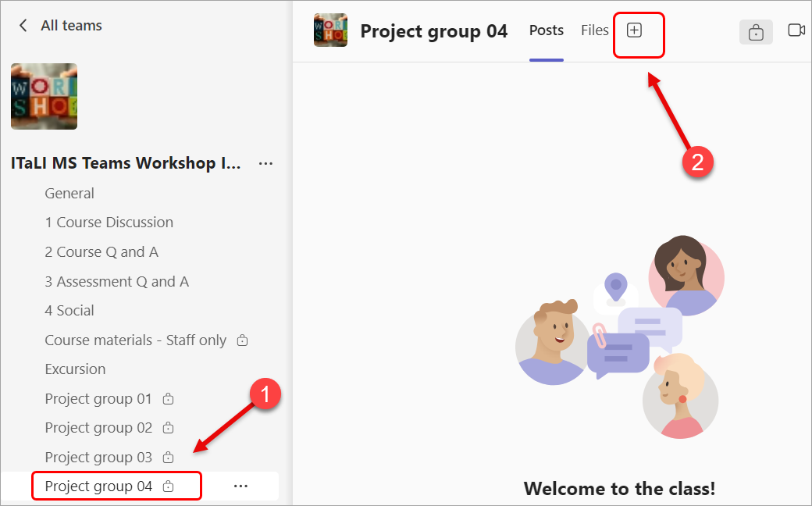Open the General channel
Image resolution: width=812 pixels, height=506 pixels.
(69, 193)
